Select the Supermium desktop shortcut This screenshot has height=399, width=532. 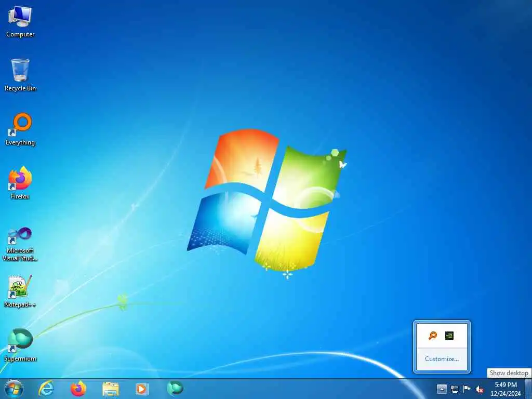[x=20, y=345]
